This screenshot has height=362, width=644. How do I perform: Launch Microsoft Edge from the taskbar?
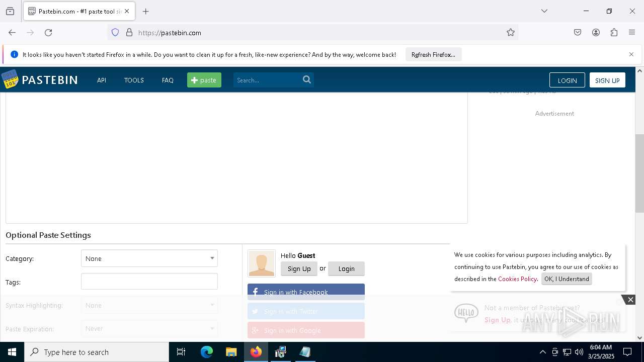click(207, 352)
